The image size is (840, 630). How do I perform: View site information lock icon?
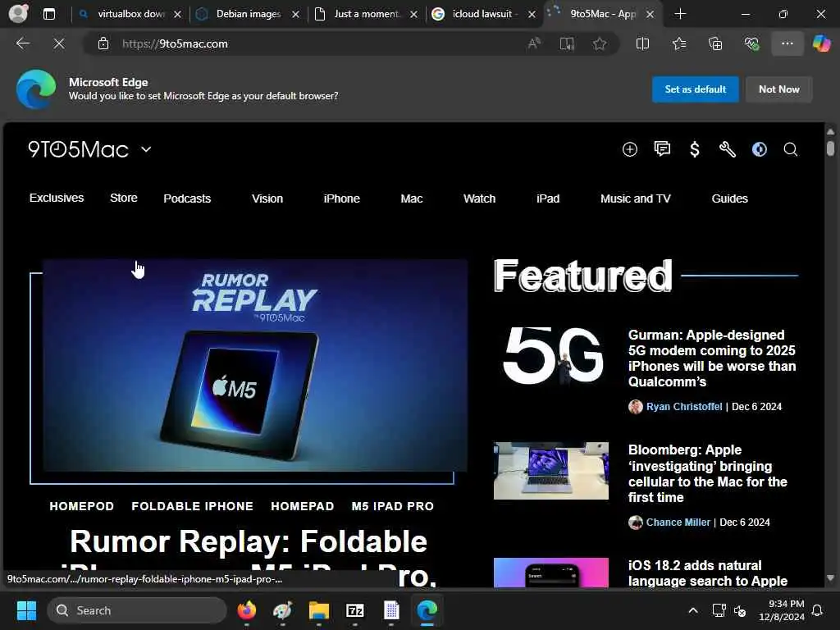[103, 43]
